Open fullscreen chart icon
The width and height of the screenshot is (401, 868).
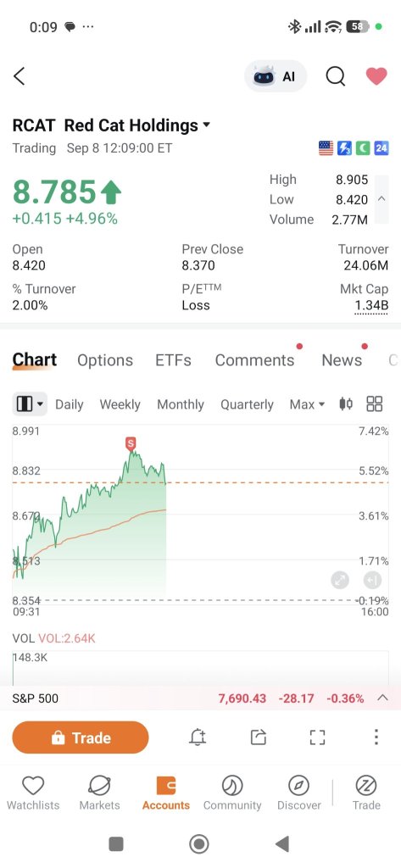(317, 737)
